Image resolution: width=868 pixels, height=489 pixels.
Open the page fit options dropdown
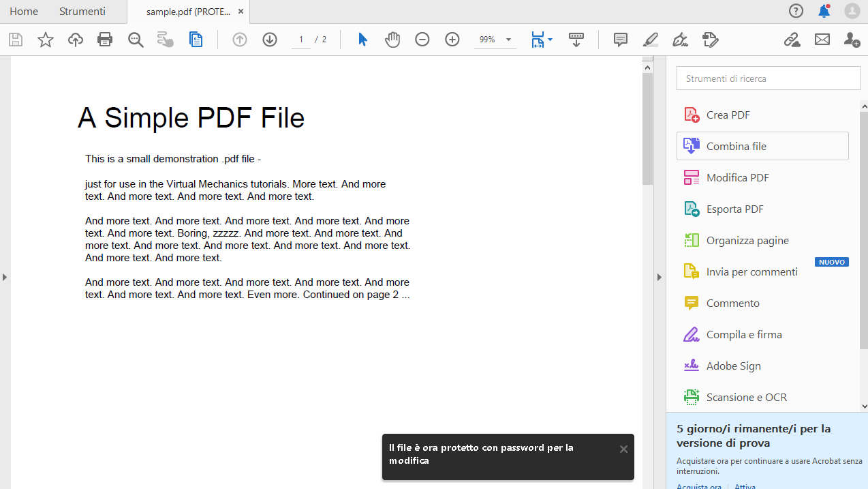click(x=549, y=40)
